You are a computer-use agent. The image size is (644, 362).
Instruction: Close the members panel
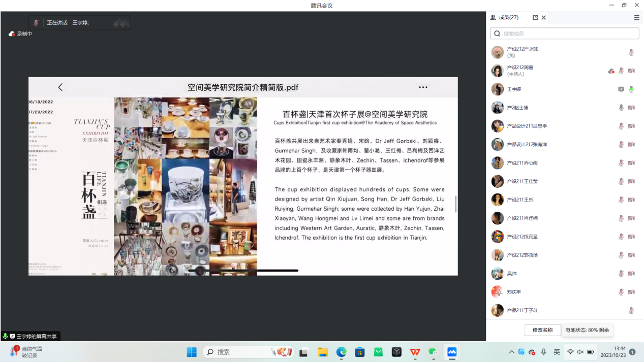tap(543, 17)
